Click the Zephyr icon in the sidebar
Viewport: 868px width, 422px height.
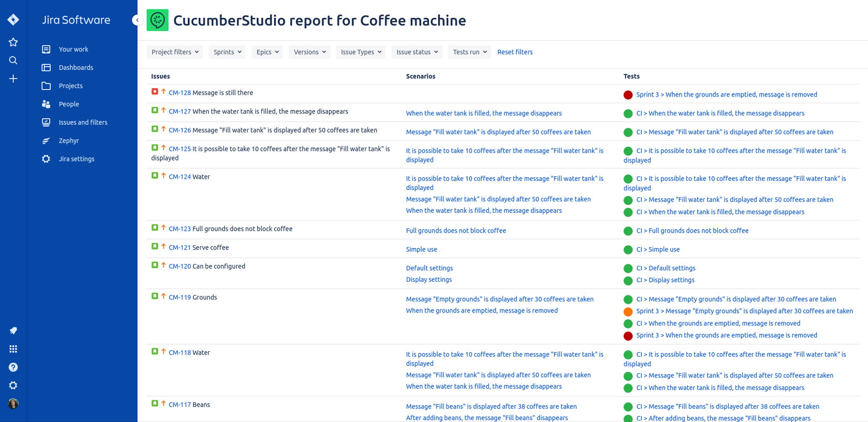(x=46, y=141)
